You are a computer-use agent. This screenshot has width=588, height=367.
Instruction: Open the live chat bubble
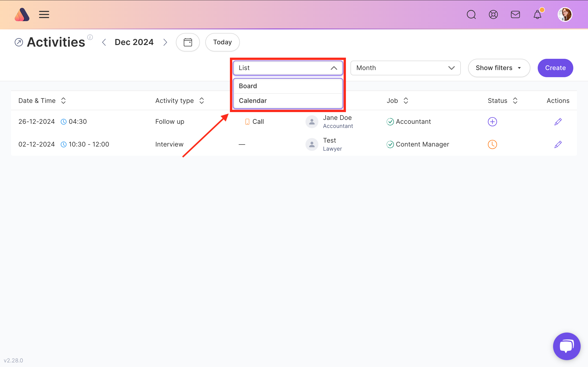tap(567, 346)
